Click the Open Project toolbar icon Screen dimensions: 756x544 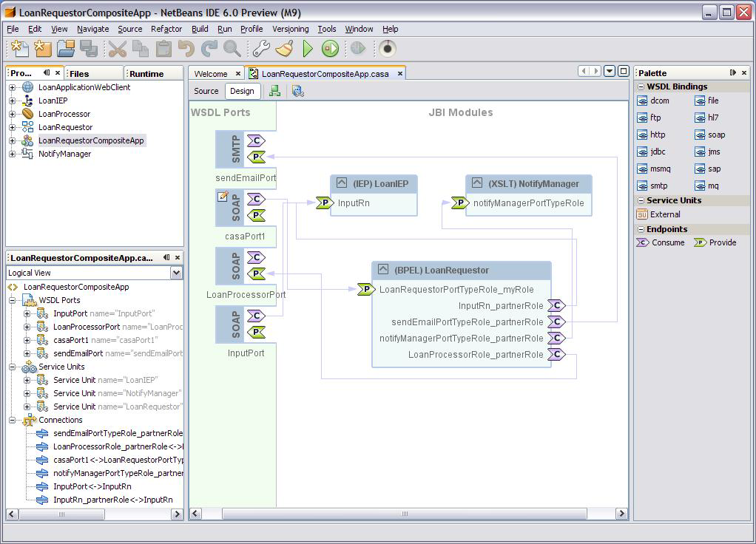point(66,49)
